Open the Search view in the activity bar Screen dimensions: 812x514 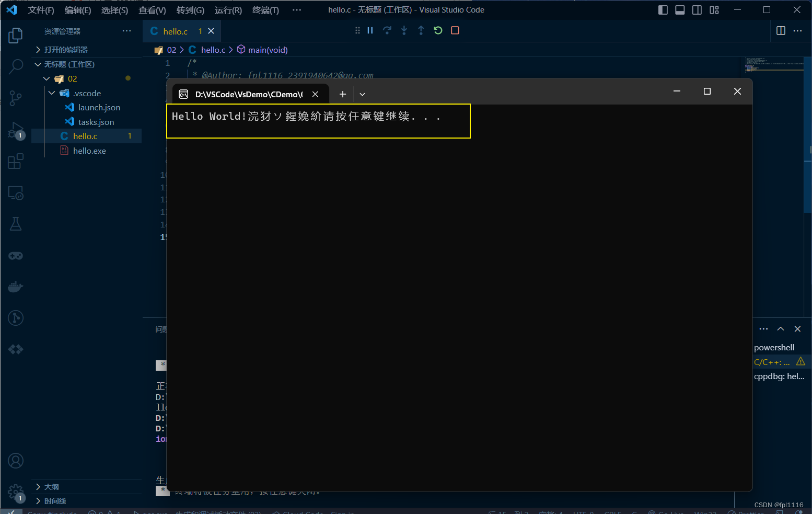click(x=15, y=67)
